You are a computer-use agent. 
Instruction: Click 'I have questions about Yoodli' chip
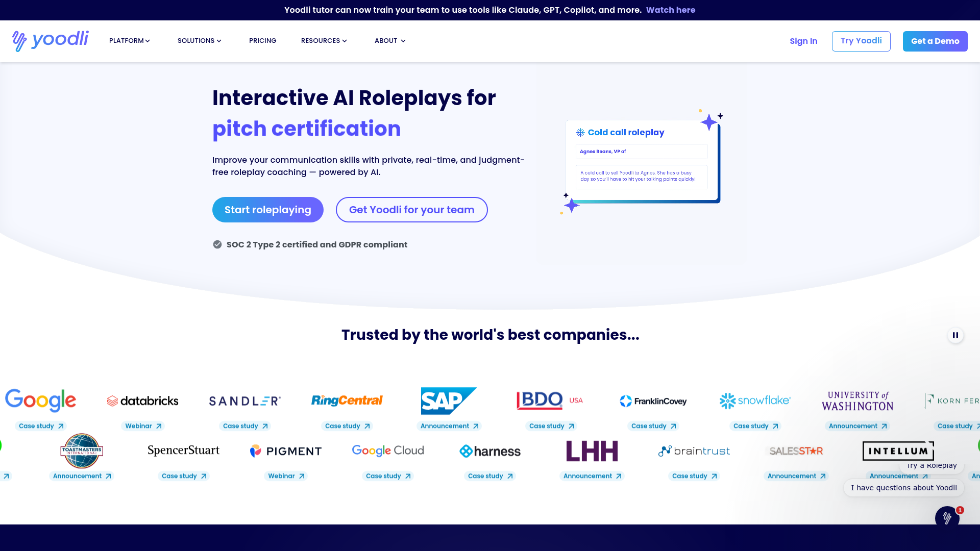(x=903, y=488)
